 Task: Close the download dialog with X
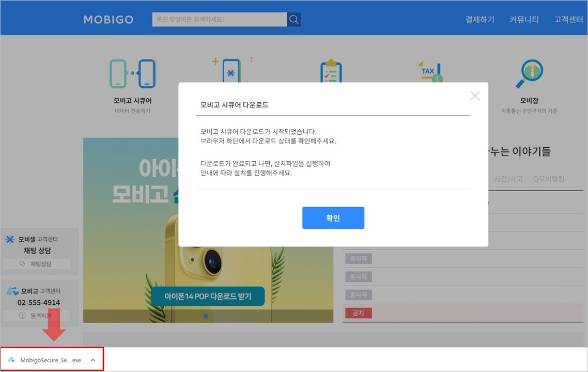(x=475, y=96)
